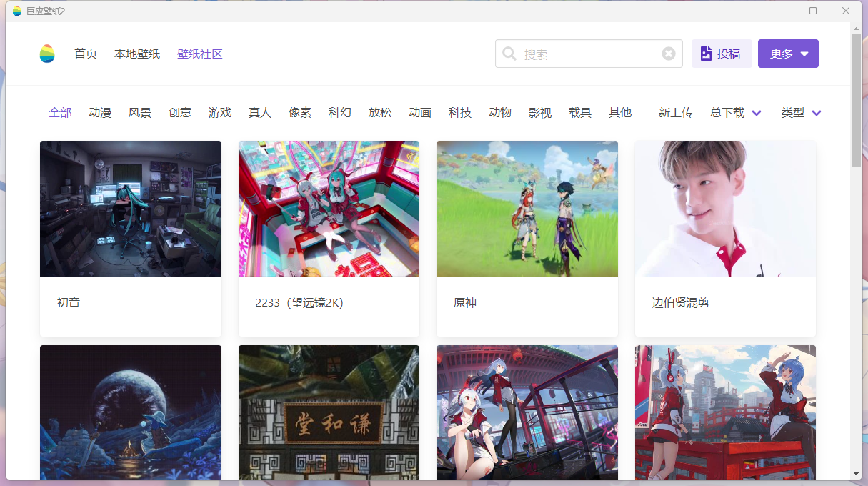The width and height of the screenshot is (868, 486).
Task: Select the 动漫 category filter
Action: (100, 113)
